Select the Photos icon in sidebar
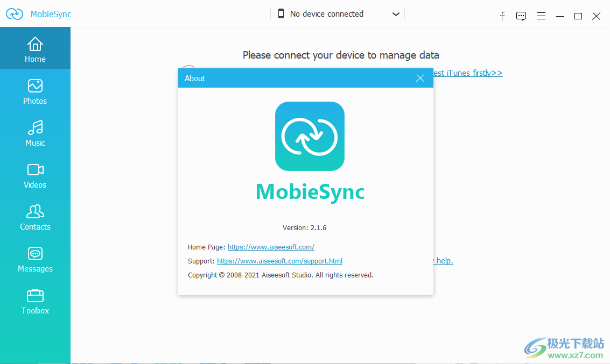This screenshot has height=364, width=610. coord(35,90)
